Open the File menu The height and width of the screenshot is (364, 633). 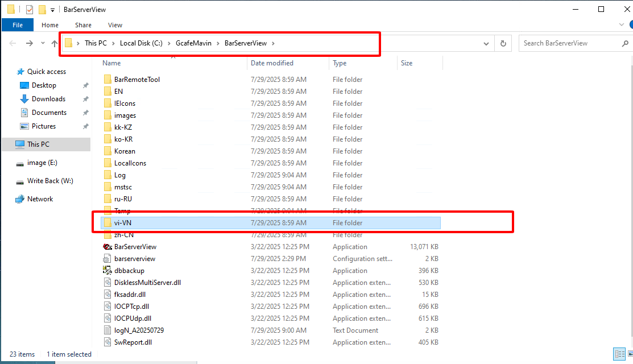click(x=18, y=25)
